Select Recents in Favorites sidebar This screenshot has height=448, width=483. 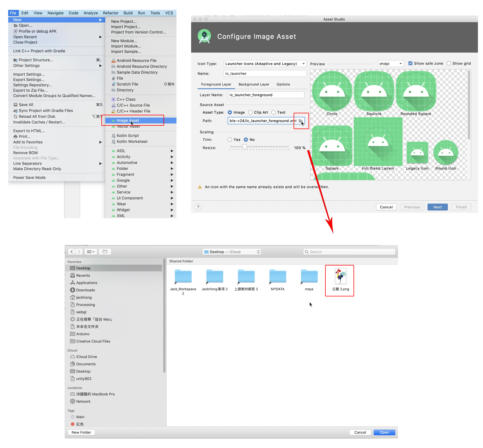(x=83, y=275)
